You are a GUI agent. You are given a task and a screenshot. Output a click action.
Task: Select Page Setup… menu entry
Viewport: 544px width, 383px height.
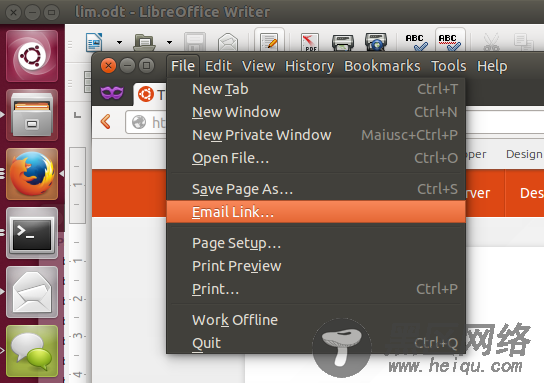(316, 243)
